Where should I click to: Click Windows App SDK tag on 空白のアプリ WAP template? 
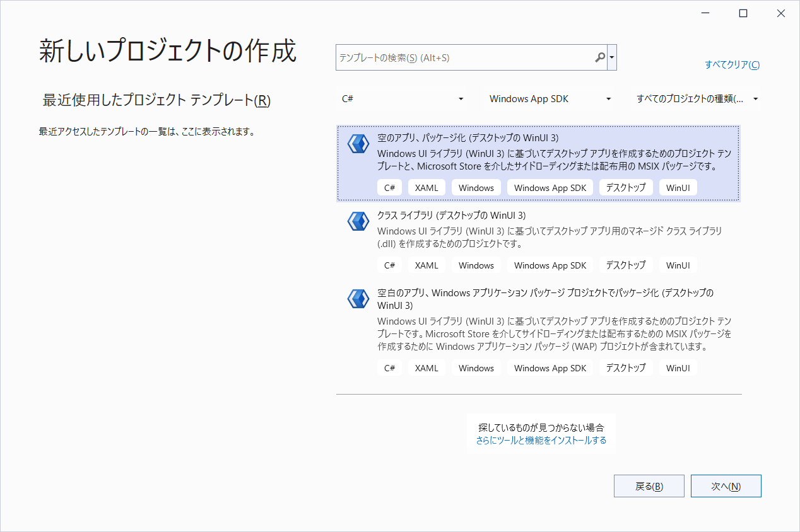(550, 368)
